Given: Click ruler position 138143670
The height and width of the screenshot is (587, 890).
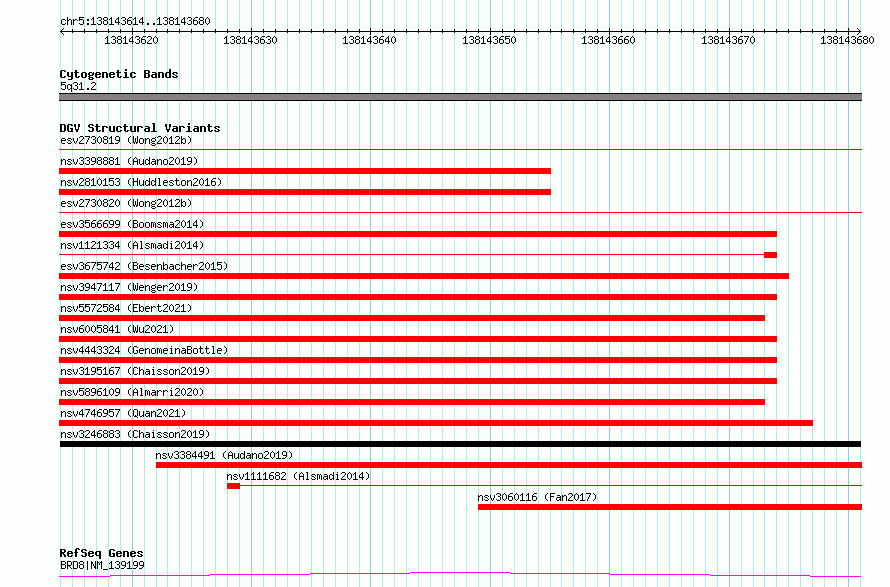Looking at the screenshot, I should [728, 40].
